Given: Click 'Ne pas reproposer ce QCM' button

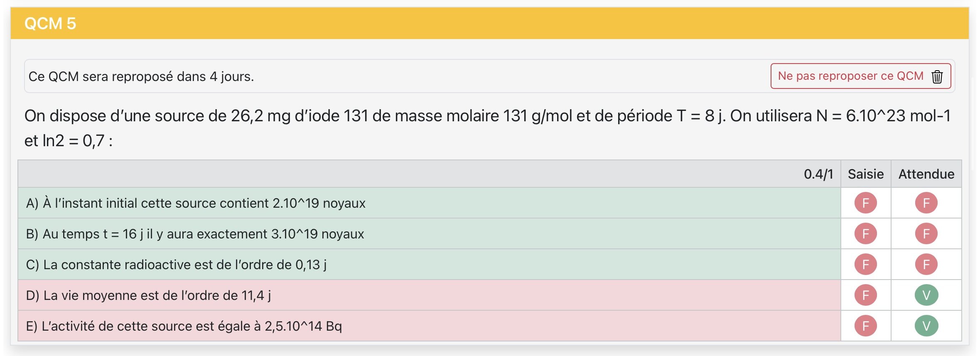Looking at the screenshot, I should [850, 76].
